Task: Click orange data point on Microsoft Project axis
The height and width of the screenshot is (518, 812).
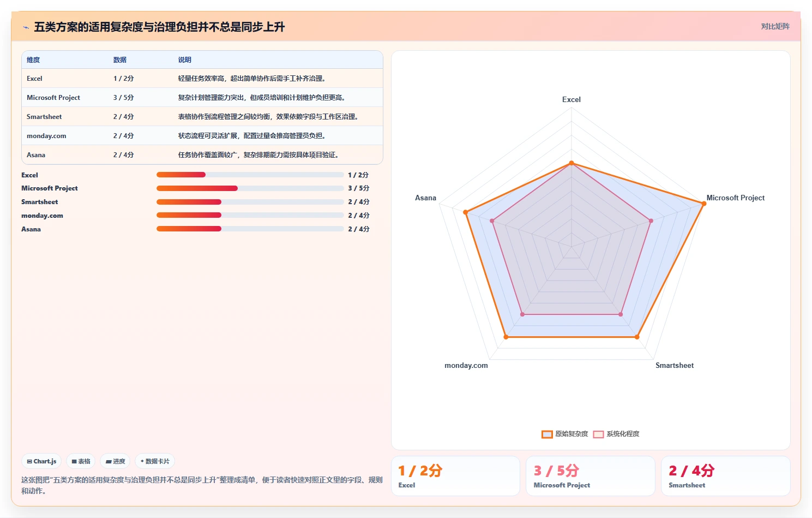Action: pos(703,204)
